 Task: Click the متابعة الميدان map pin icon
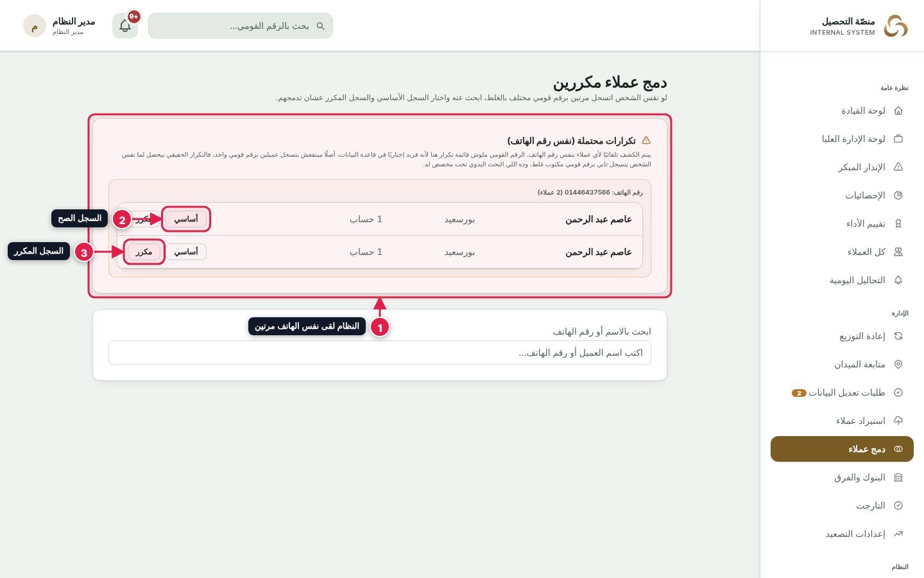(x=898, y=364)
